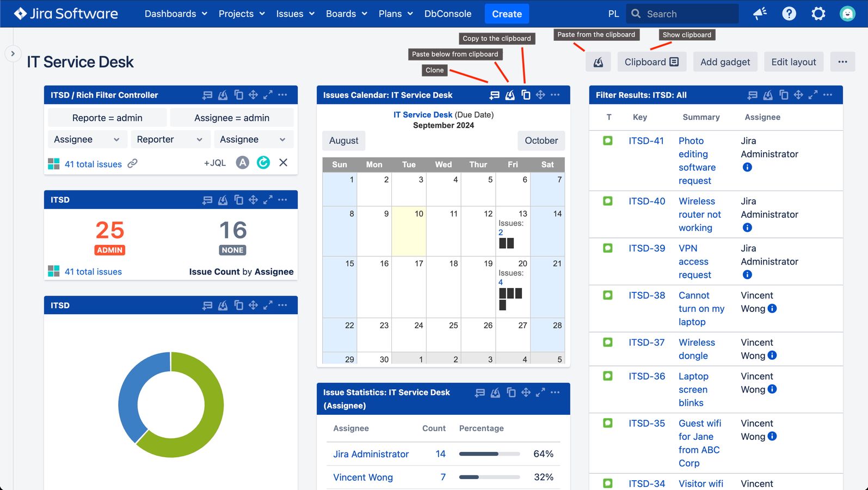The height and width of the screenshot is (490, 868).
Task: Click info icon beside ITSD-38 Vincent Wong
Action: click(772, 309)
